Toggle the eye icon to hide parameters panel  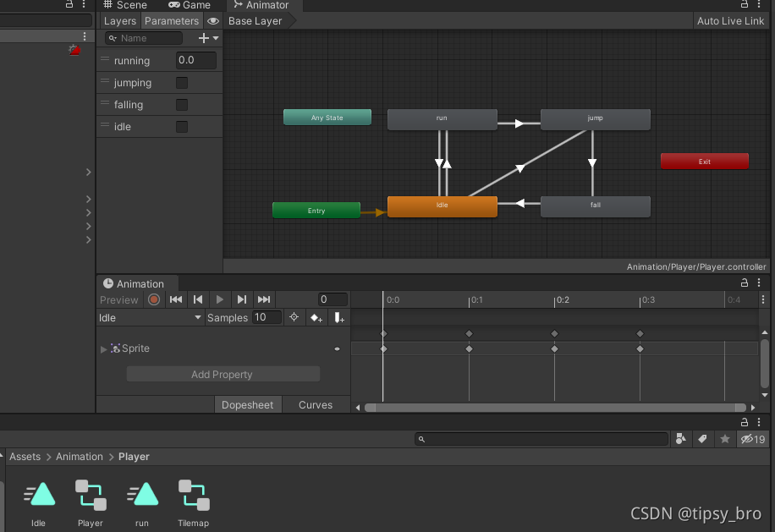click(x=213, y=21)
